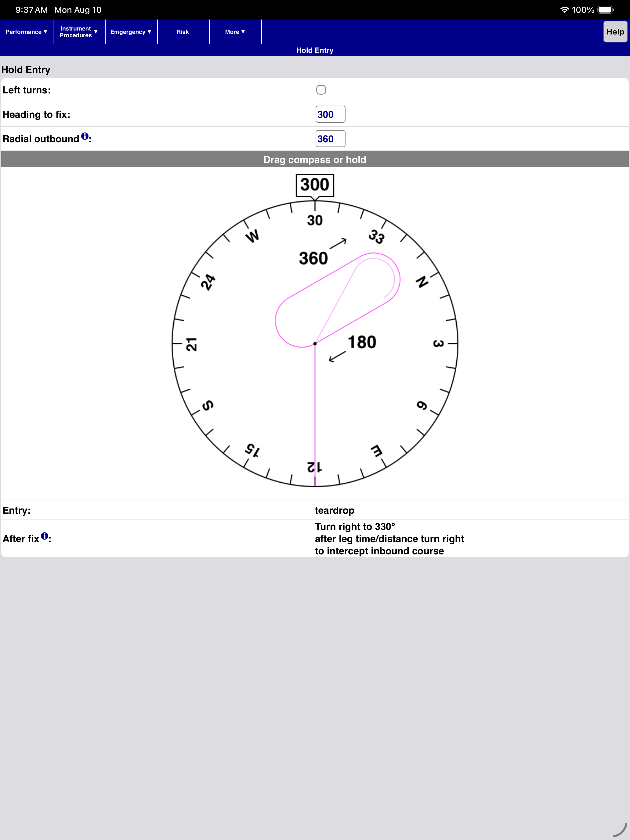Tap the S marker on the compass
This screenshot has height=840, width=630.
208,406
